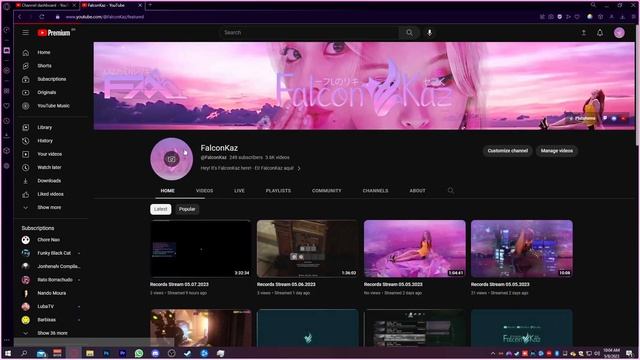Select the Latest filter chip
640x360 pixels.
160,209
